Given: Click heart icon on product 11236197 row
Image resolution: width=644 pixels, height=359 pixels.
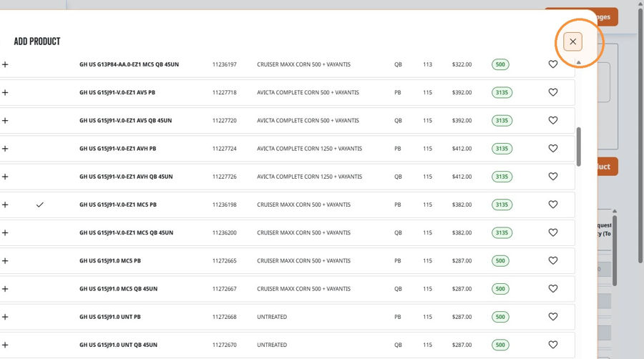Looking at the screenshot, I should pyautogui.click(x=553, y=64).
